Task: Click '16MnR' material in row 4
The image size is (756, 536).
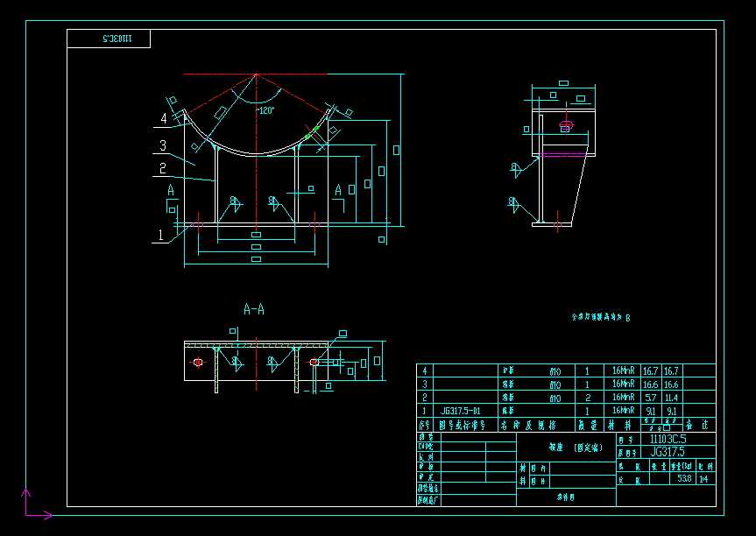Action: pos(624,370)
